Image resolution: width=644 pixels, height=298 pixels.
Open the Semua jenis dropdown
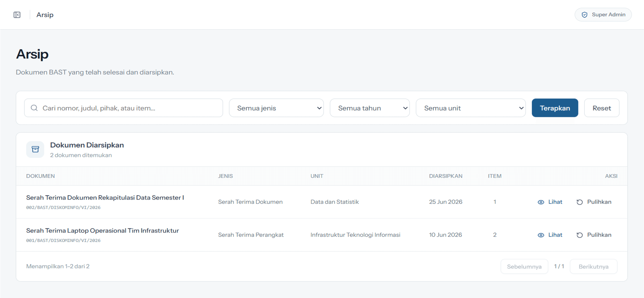coord(276,108)
